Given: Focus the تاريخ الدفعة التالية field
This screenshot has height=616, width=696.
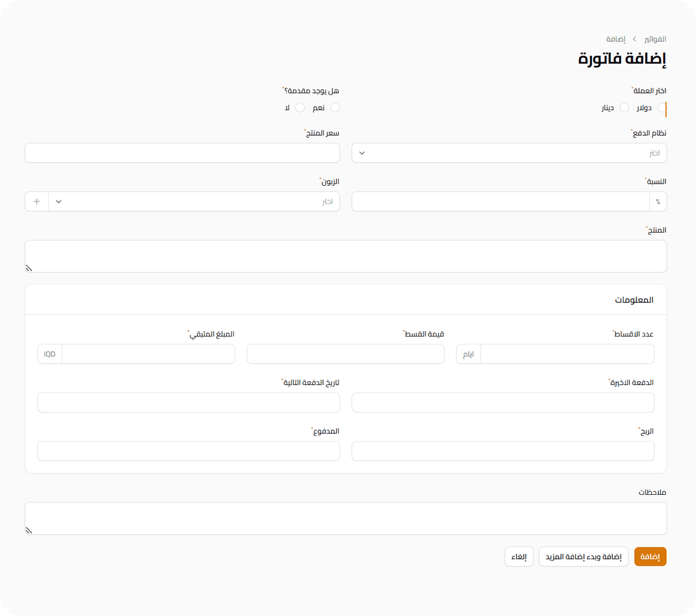Looking at the screenshot, I should 188,402.
